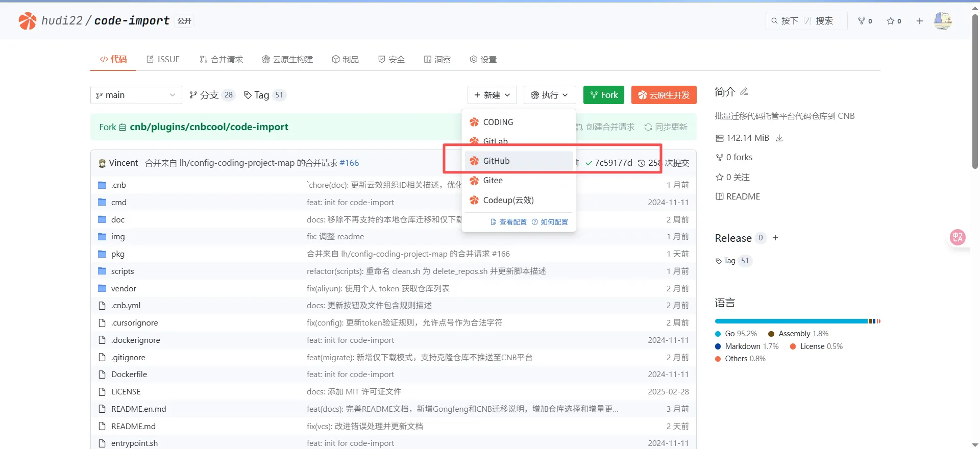Open the .cnb.yml file
This screenshot has height=449, width=980.
126,306
